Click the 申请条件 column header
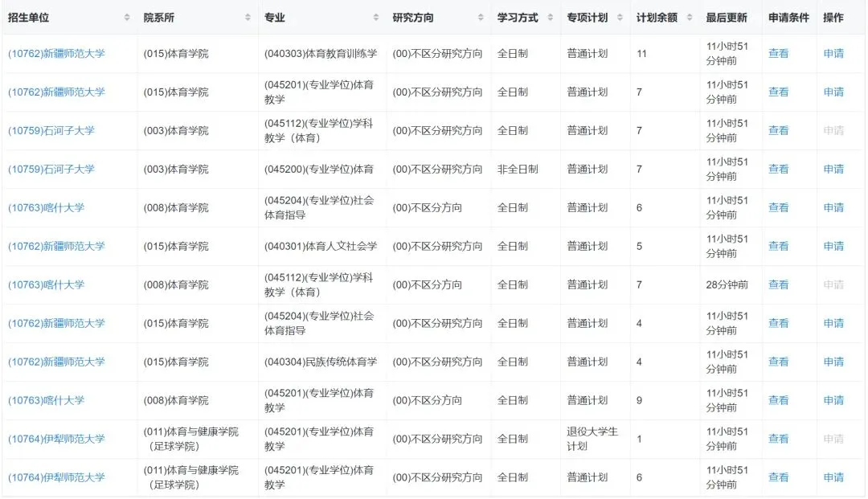 click(x=789, y=18)
